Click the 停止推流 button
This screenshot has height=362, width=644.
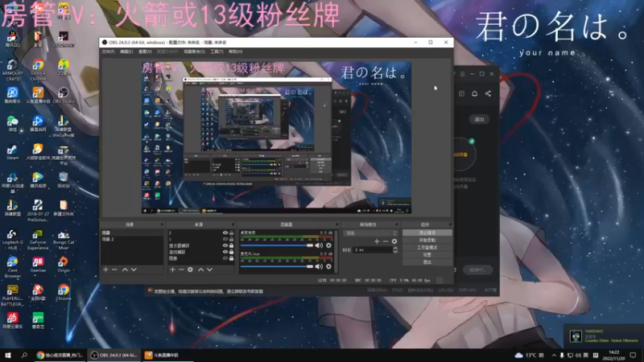(x=427, y=232)
